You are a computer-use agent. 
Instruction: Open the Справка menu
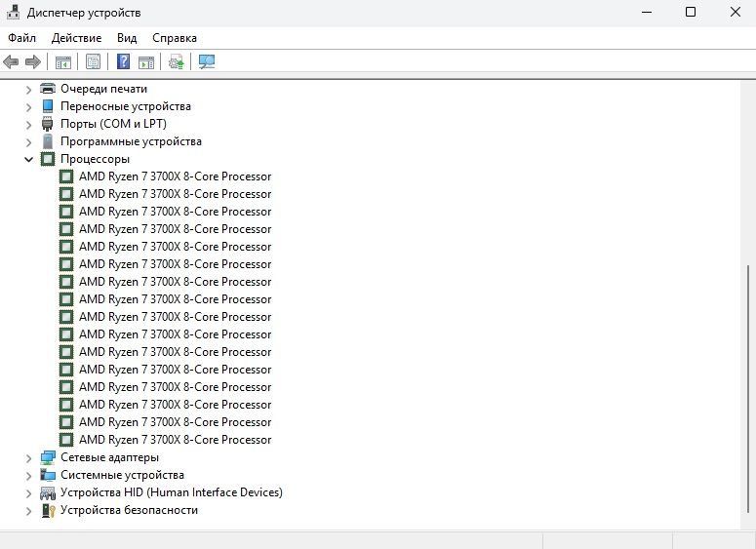(175, 38)
